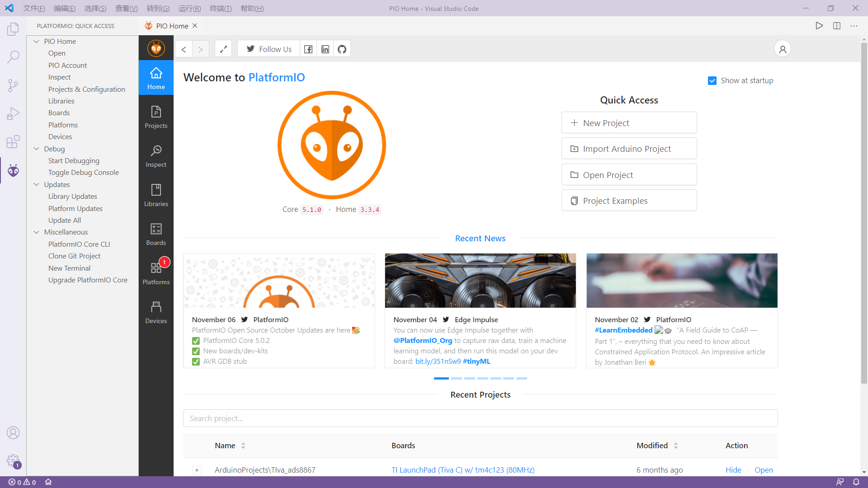The width and height of the screenshot is (868, 488).
Task: Click Upgrade PlatformIO Core tree item
Action: click(88, 280)
